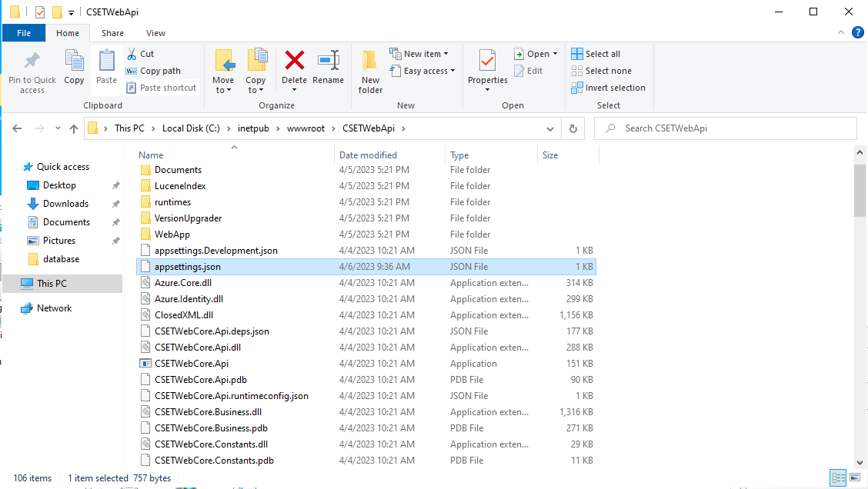This screenshot has height=489, width=868.
Task: Click the Paste clipboard icon
Action: [x=106, y=61]
